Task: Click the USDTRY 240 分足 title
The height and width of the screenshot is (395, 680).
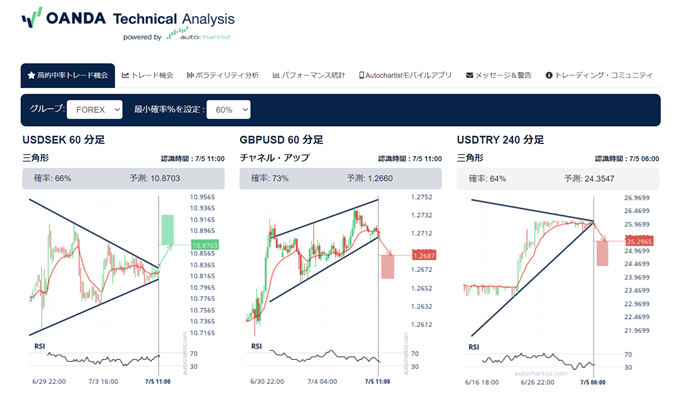Action: point(500,140)
